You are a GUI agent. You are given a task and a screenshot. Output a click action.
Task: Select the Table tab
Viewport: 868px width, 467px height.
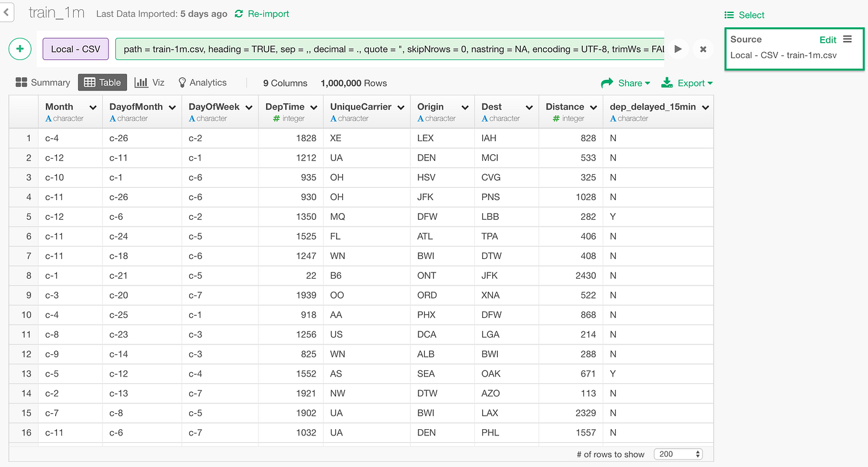tap(102, 82)
